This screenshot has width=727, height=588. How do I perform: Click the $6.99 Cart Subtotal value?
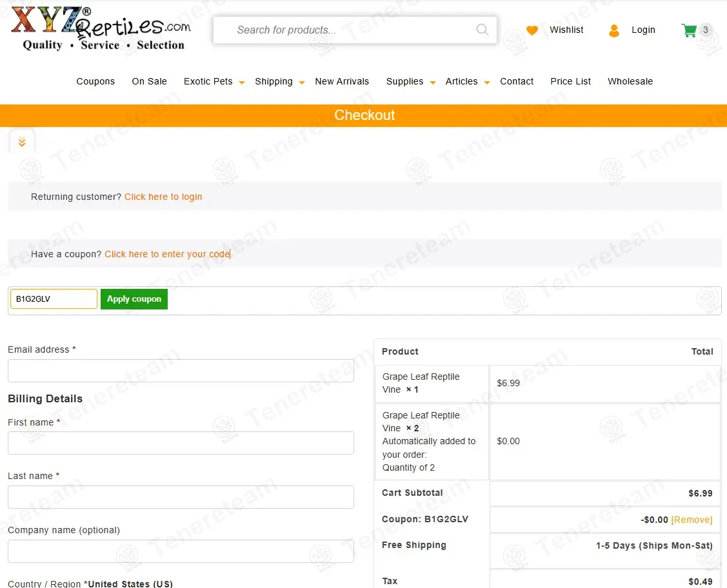coord(700,493)
